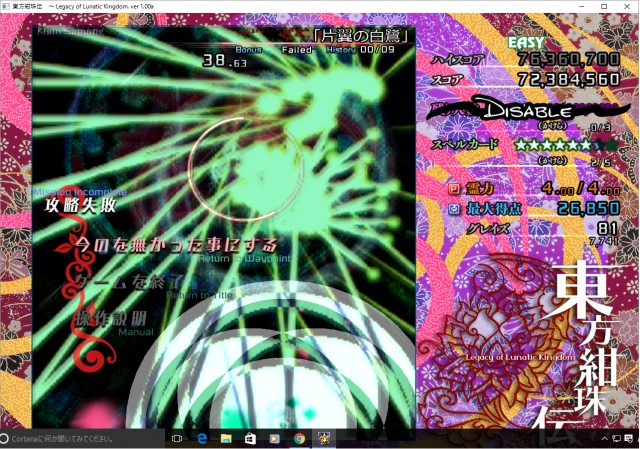This screenshot has height=449, width=640.
Task: Click the spell card star row
Action: pyautogui.click(x=565, y=144)
